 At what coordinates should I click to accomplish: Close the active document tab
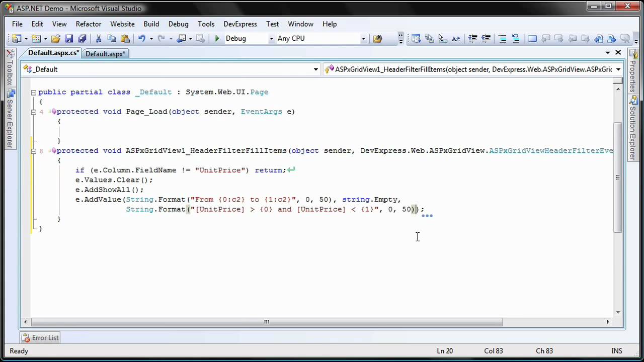(618, 53)
